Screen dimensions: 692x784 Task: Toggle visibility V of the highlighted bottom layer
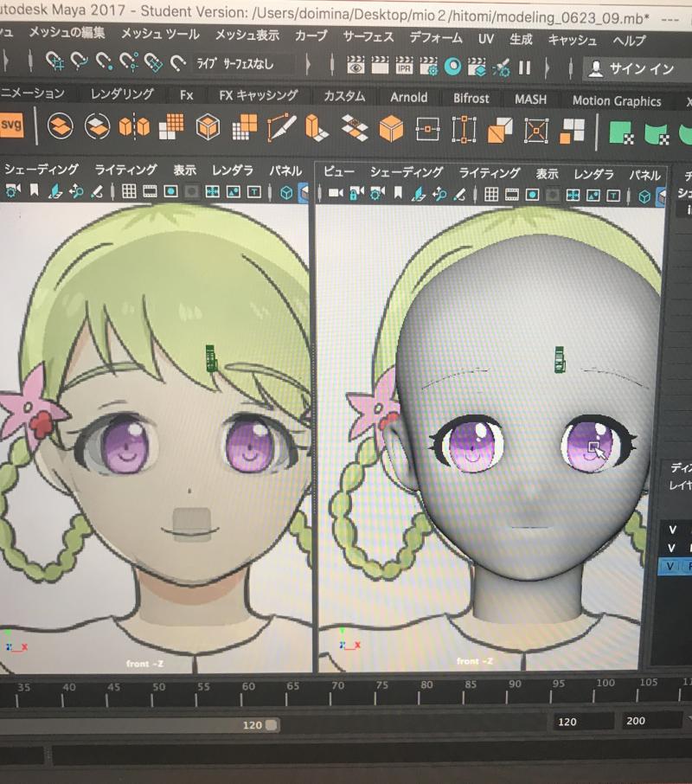coord(670,567)
